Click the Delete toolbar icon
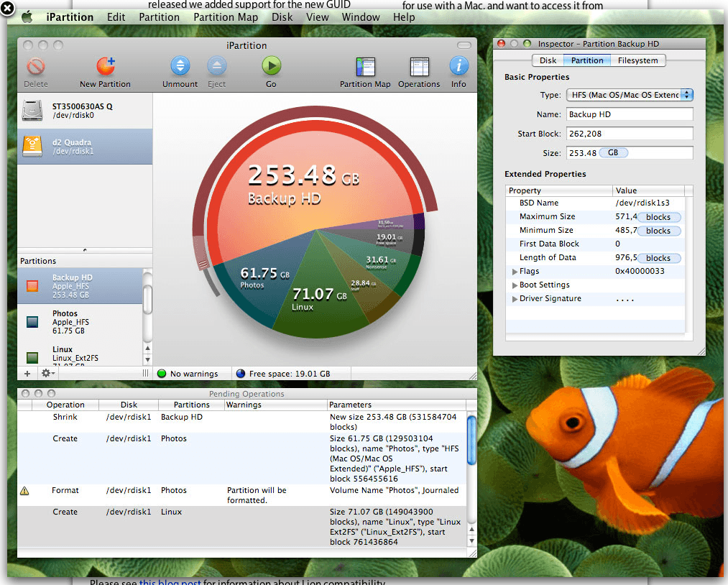 pyautogui.click(x=36, y=66)
